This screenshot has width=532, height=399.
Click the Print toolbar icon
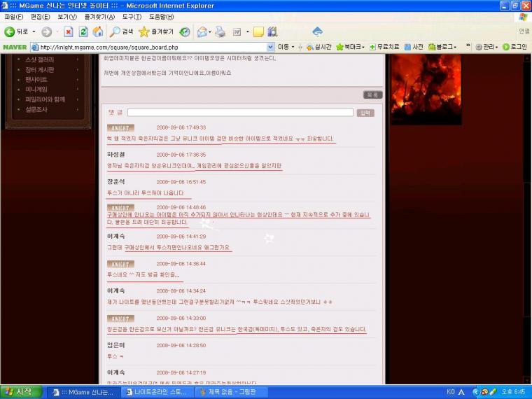(x=220, y=32)
